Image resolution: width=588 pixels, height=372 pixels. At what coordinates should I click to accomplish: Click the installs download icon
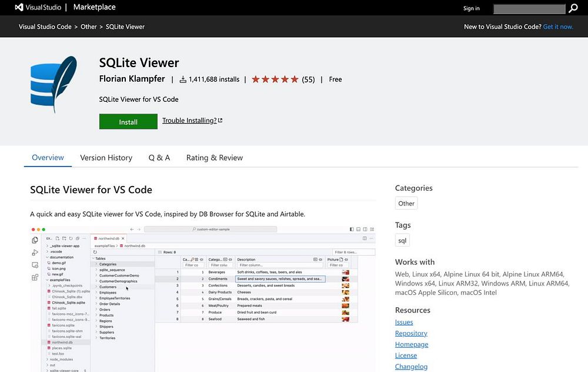[183, 79]
